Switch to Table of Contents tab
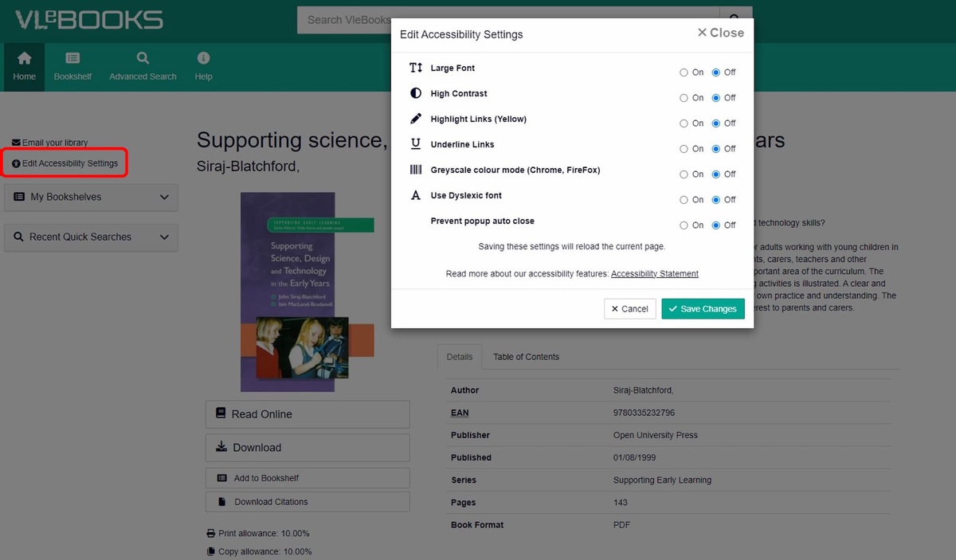The width and height of the screenshot is (956, 560). coord(526,357)
